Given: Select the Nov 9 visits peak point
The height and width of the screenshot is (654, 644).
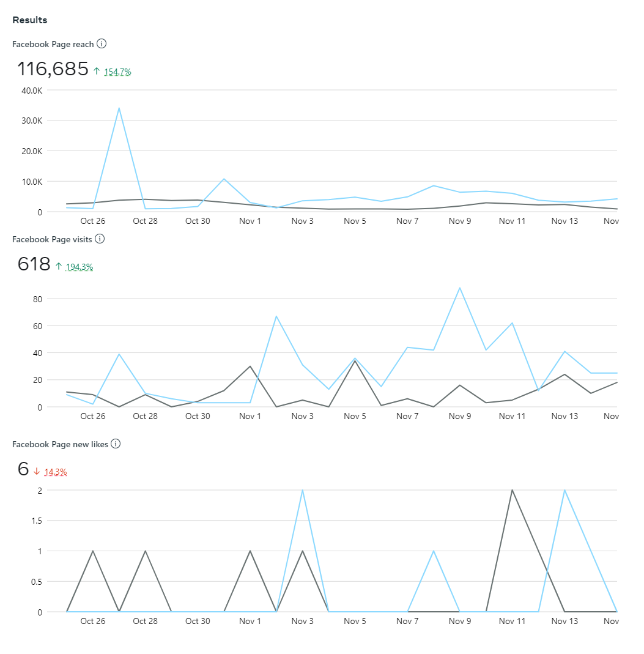Looking at the screenshot, I should (x=460, y=288).
